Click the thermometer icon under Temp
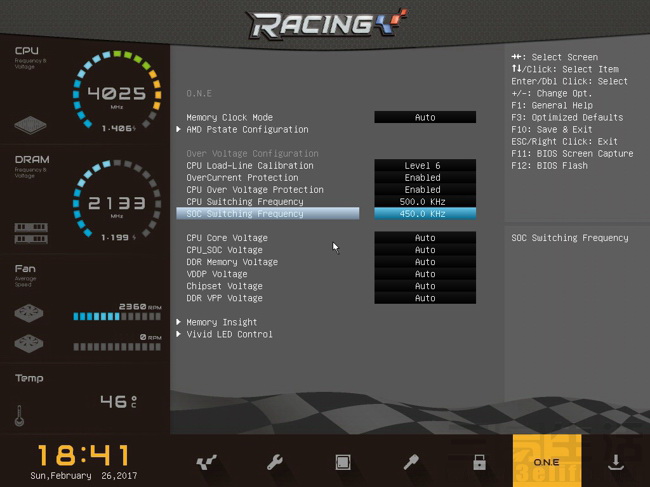This screenshot has height=487, width=650. click(x=19, y=416)
